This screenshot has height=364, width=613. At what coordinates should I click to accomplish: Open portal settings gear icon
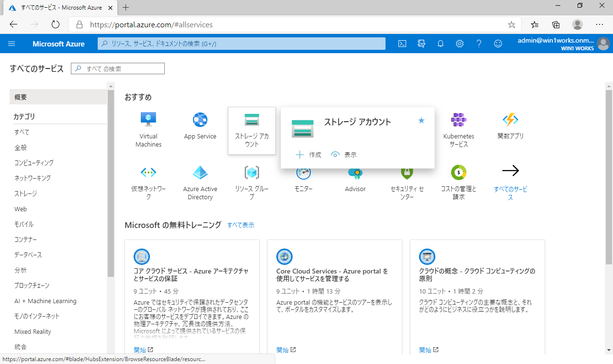[460, 44]
